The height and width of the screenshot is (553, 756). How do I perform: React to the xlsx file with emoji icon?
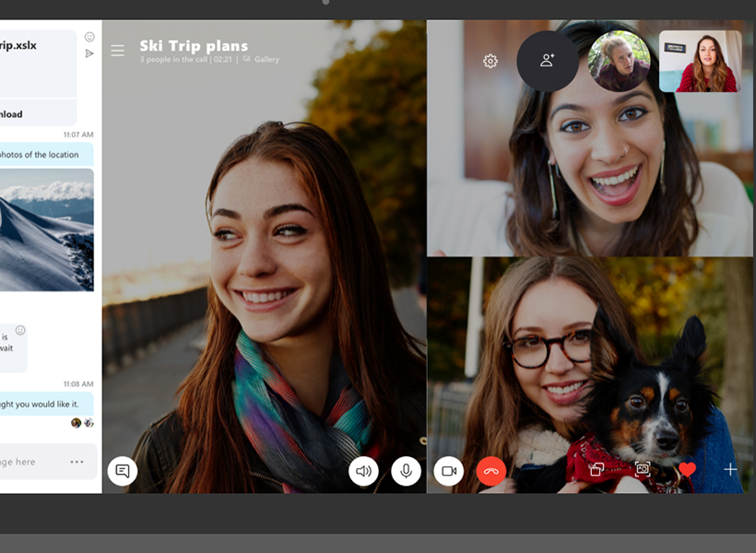(x=89, y=37)
